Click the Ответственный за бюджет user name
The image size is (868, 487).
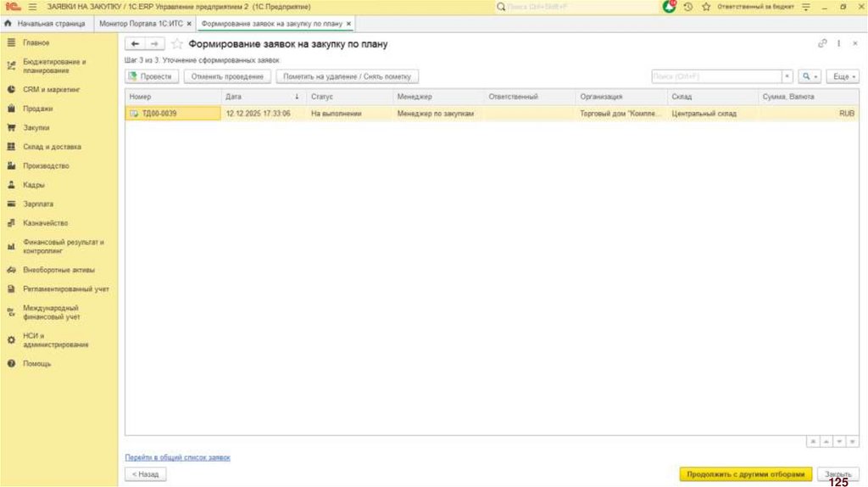755,7
